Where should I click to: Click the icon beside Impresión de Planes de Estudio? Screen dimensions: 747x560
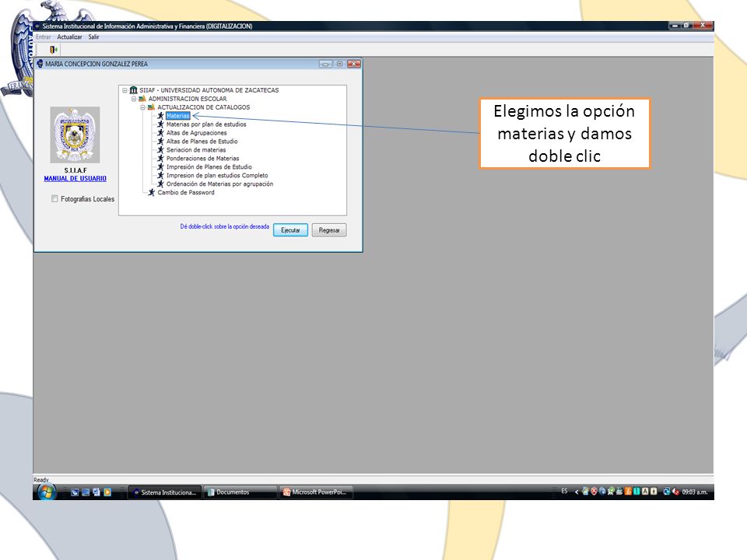pyautogui.click(x=160, y=166)
